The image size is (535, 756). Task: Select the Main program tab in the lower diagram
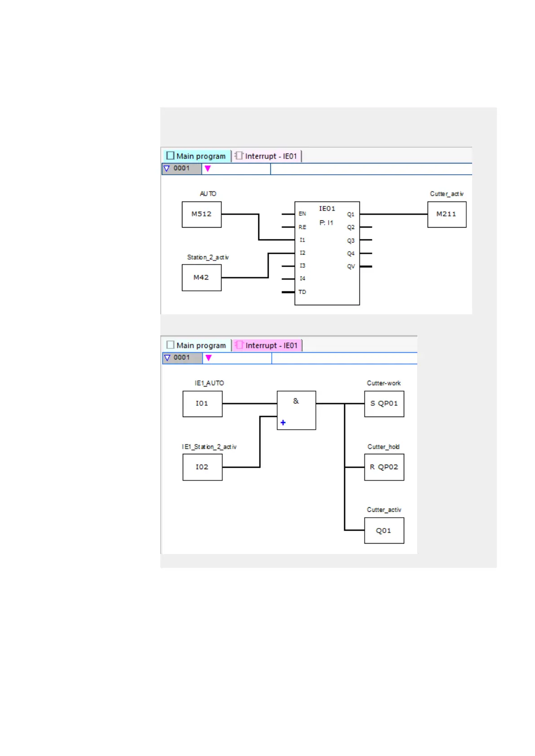coord(196,345)
